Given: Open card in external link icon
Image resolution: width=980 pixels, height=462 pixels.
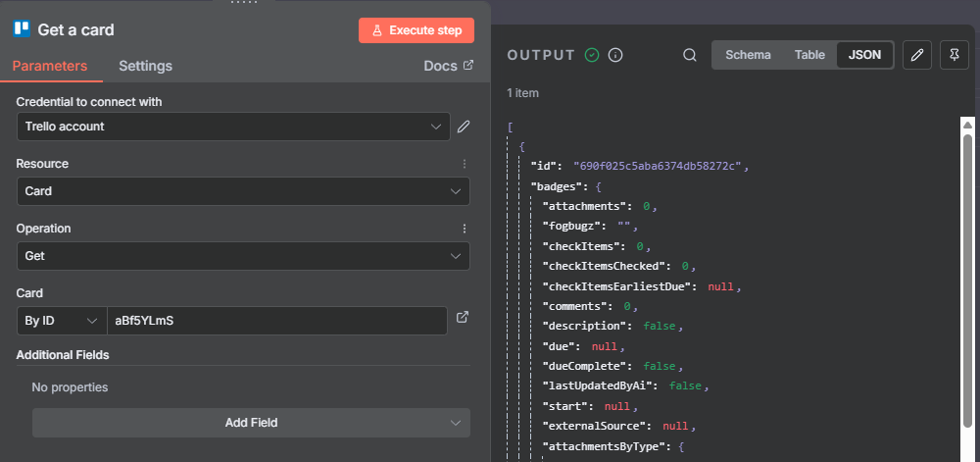Looking at the screenshot, I should tap(464, 318).
